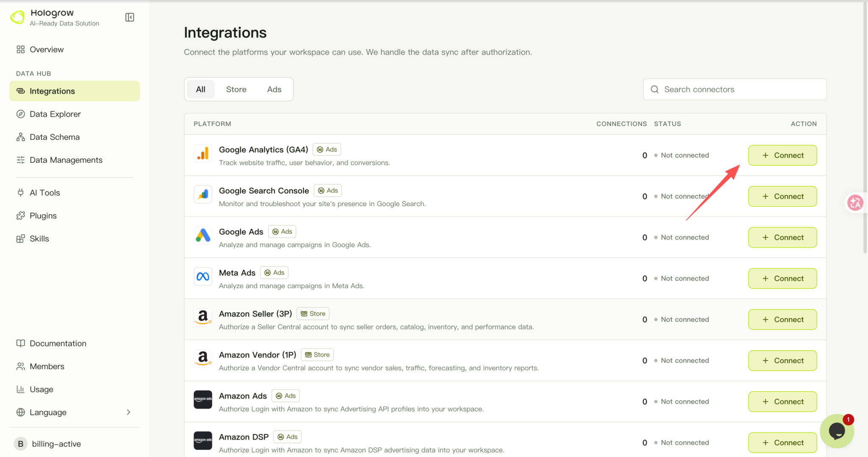This screenshot has width=868, height=457.
Task: Open AI Tools in the sidebar
Action: click(x=75, y=193)
